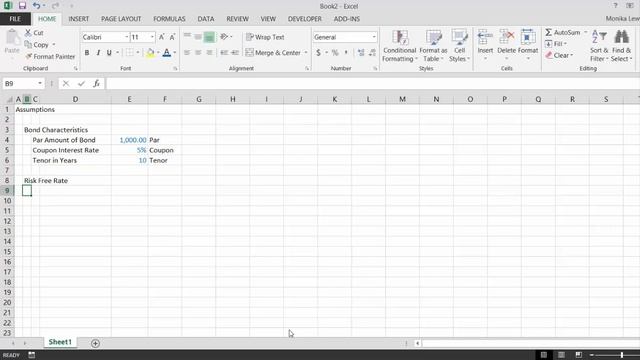The width and height of the screenshot is (640, 360).
Task: Toggle Bold formatting
Action: (87, 53)
